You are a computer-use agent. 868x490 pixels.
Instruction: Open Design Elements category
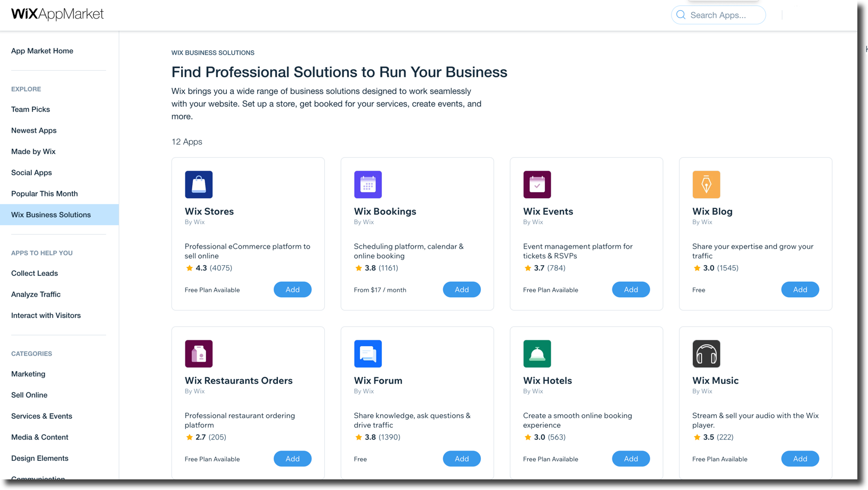point(40,458)
